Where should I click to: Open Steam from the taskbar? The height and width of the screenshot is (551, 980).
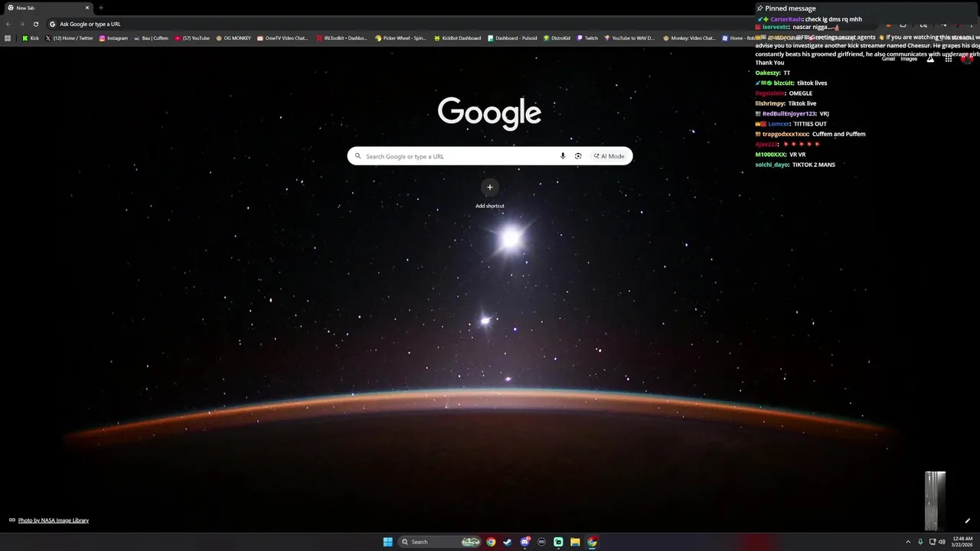point(508,542)
